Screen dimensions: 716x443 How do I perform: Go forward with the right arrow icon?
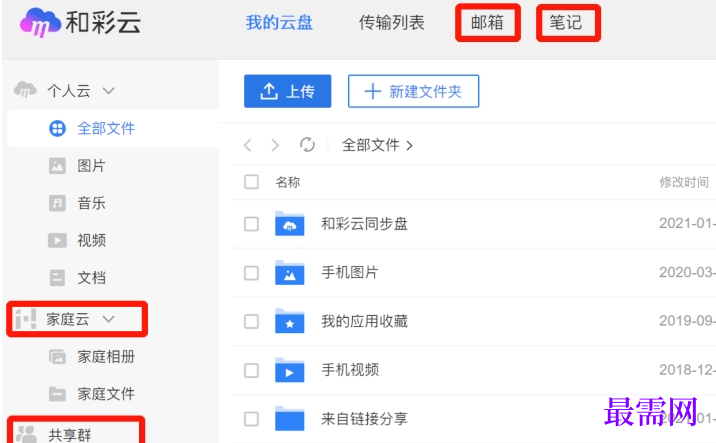pyautogui.click(x=274, y=145)
